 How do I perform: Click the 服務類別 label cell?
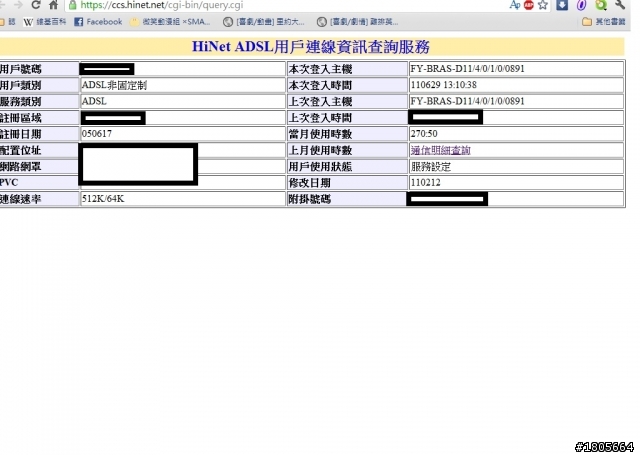pyautogui.click(x=39, y=102)
